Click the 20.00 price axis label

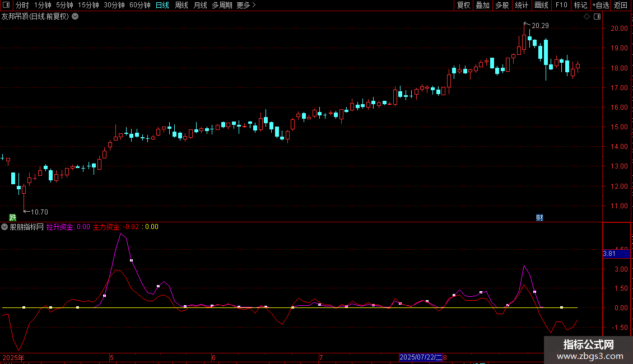pos(619,28)
